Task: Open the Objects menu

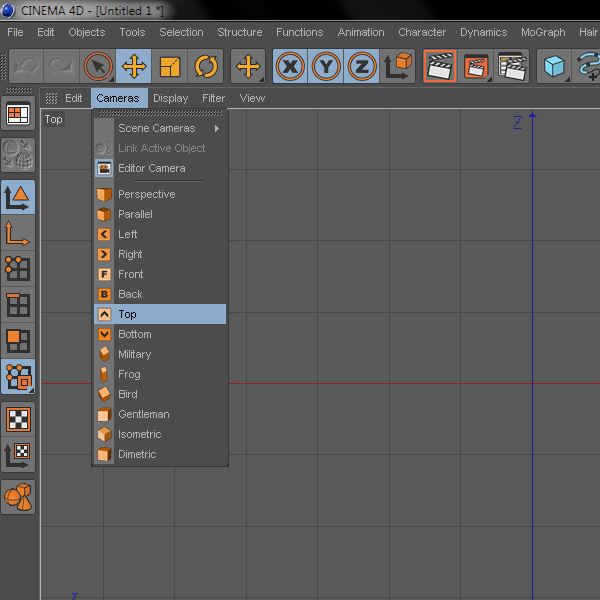Action: coord(86,32)
